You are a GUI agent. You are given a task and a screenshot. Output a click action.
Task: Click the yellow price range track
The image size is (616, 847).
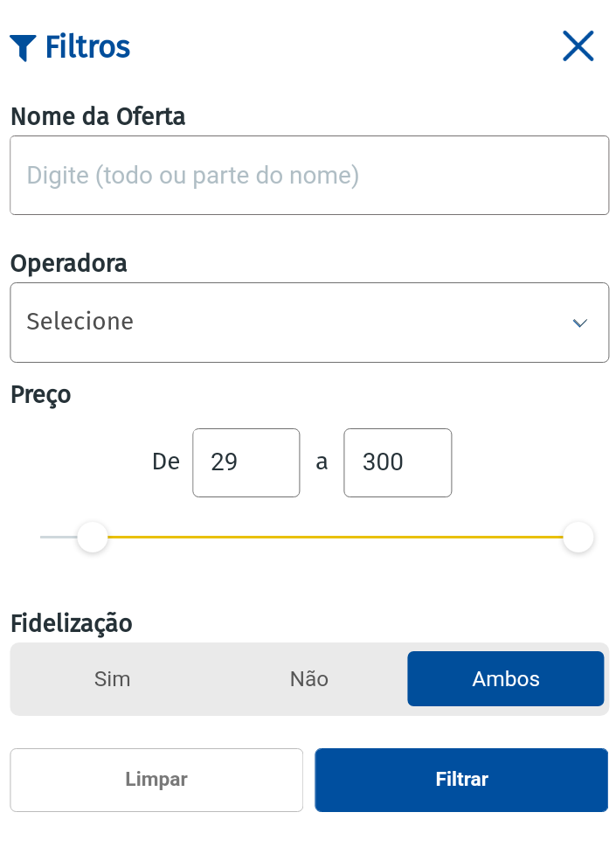335,537
